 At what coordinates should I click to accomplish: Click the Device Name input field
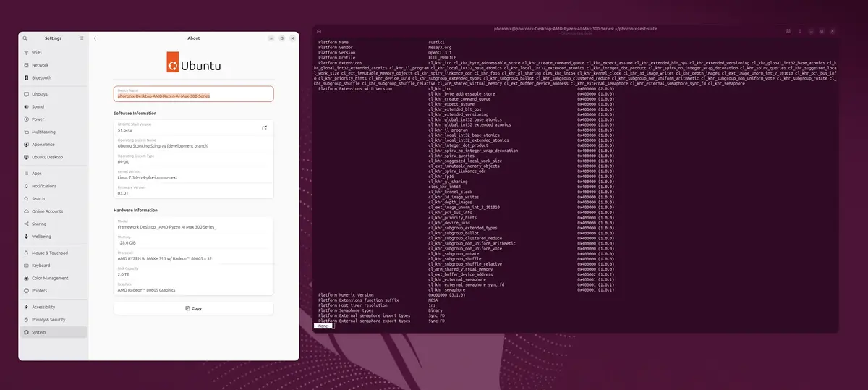[x=194, y=94]
